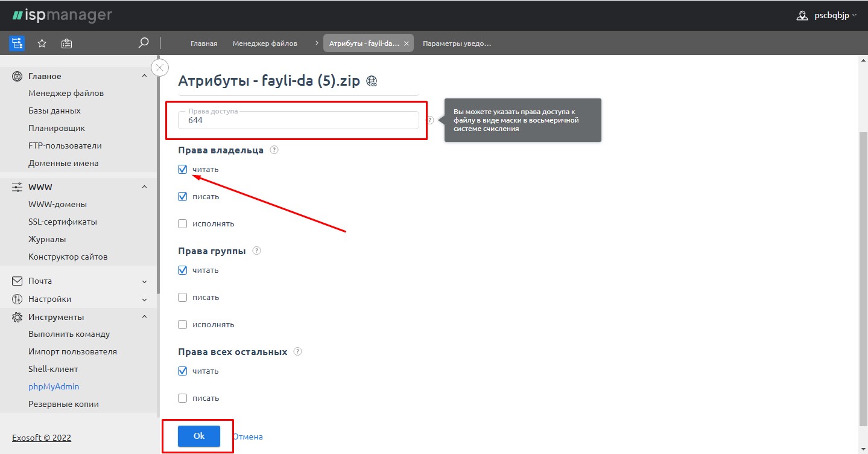Click help icon next to Права группы

point(256,251)
